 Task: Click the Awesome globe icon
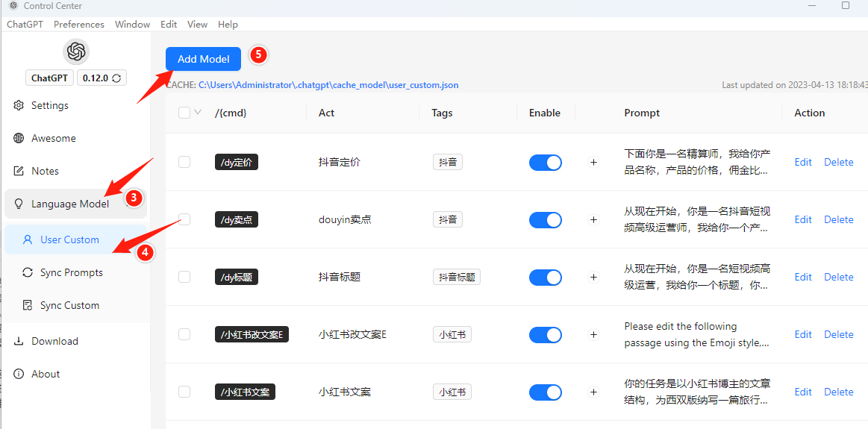[x=19, y=138]
